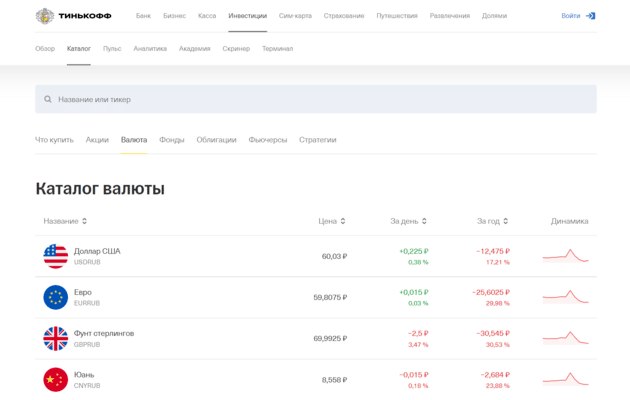Switch to the Стратегии tab

tap(317, 140)
